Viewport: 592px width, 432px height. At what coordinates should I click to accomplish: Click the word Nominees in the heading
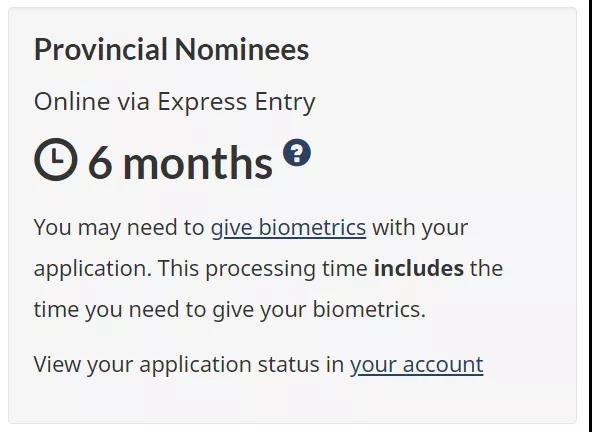242,49
